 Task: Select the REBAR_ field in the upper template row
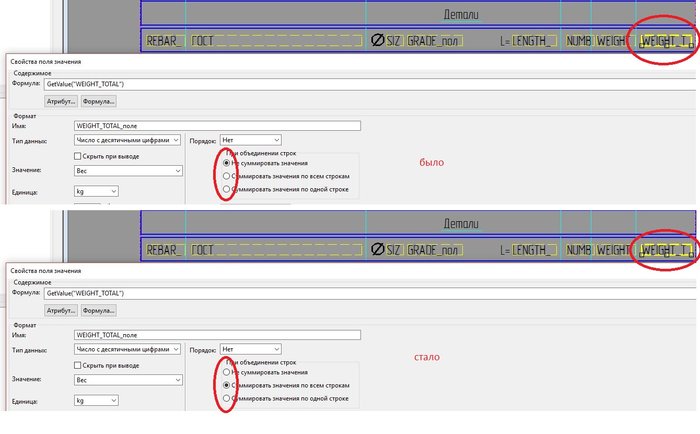(x=164, y=41)
